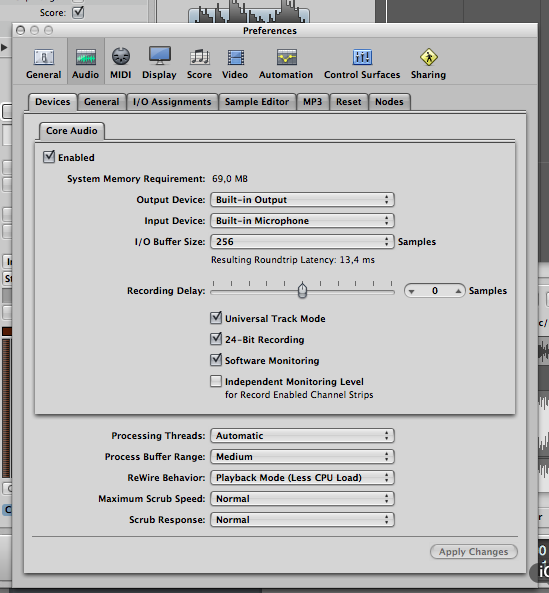The height and width of the screenshot is (593, 549).
Task: Enable Independent Monitoring Level checkbox
Action: click(x=216, y=381)
